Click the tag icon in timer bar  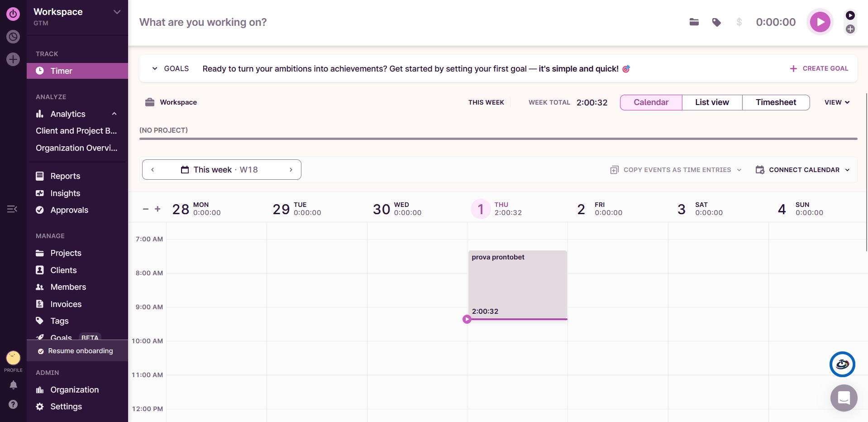click(x=716, y=22)
